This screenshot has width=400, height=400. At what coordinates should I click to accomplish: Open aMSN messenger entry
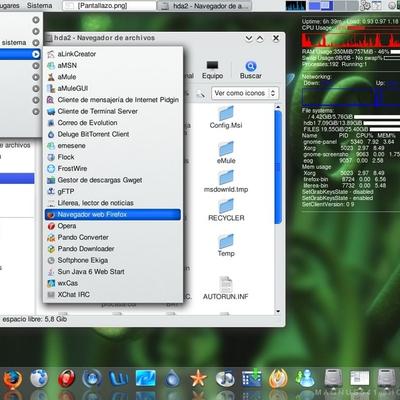(113, 65)
